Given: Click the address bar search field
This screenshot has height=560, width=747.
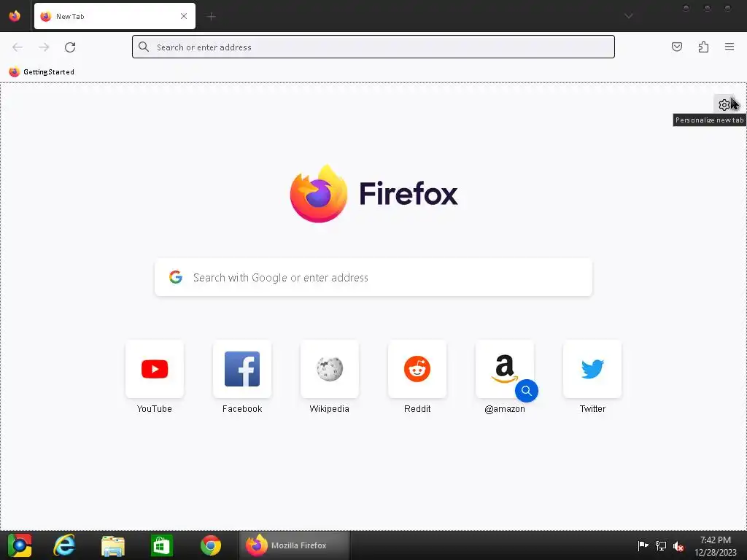Looking at the screenshot, I should (x=373, y=47).
